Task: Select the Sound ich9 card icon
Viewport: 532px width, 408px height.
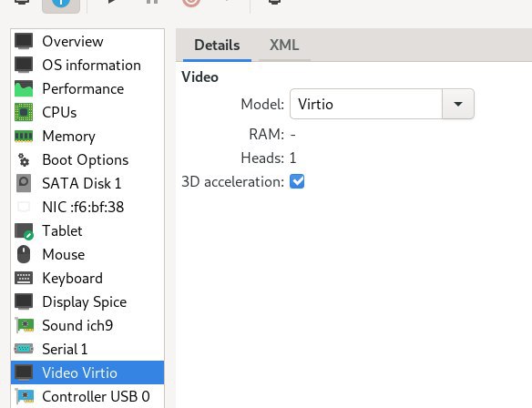Action: tap(24, 325)
